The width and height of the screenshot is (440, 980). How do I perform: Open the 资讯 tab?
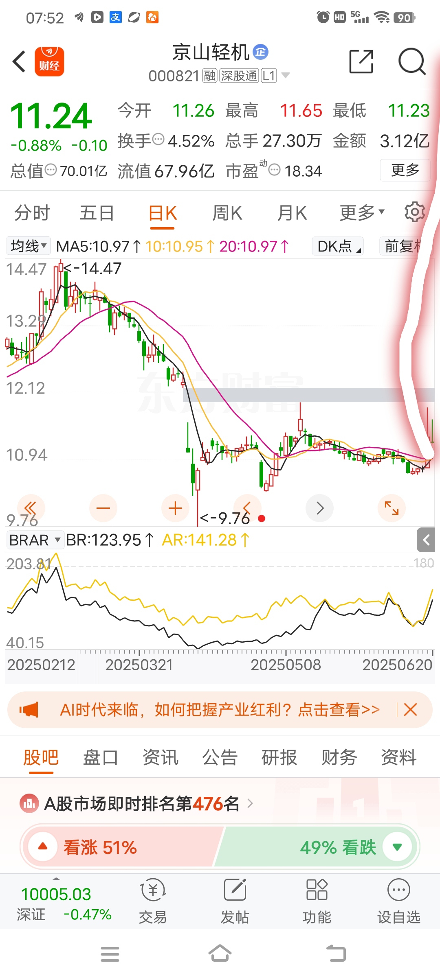[x=161, y=757]
